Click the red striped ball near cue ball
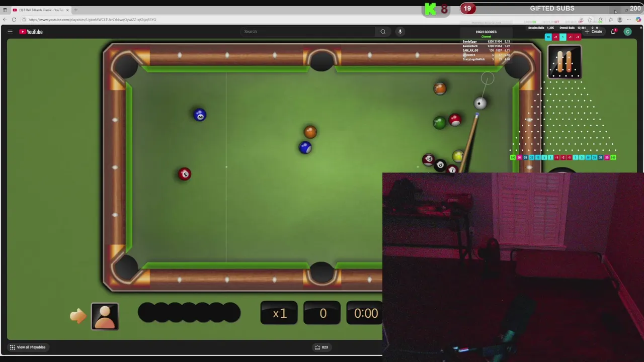 click(455, 120)
